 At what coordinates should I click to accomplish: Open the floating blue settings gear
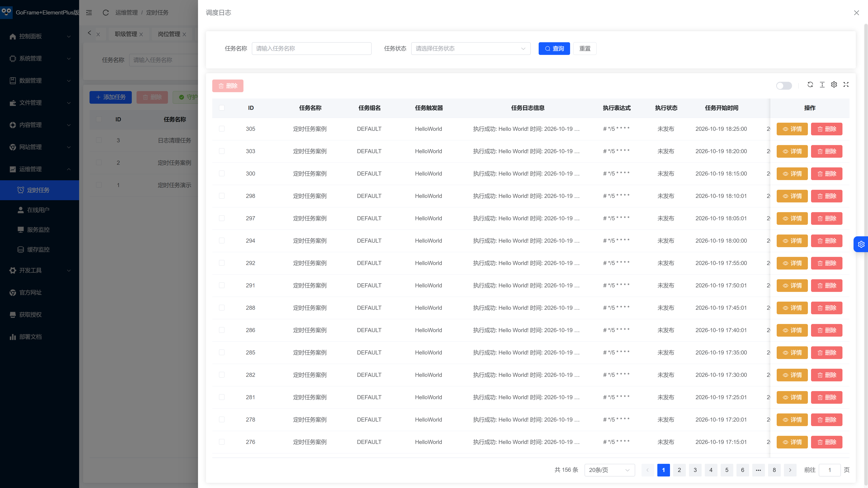[861, 244]
